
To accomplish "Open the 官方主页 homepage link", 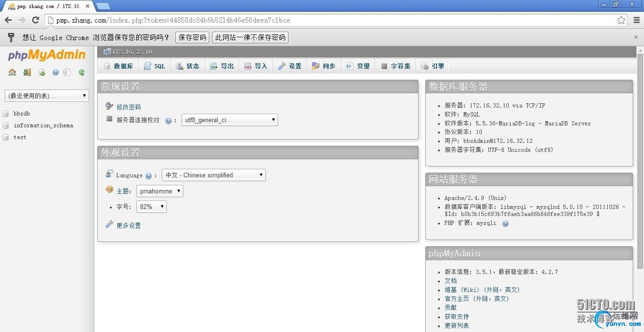I will tap(477, 299).
